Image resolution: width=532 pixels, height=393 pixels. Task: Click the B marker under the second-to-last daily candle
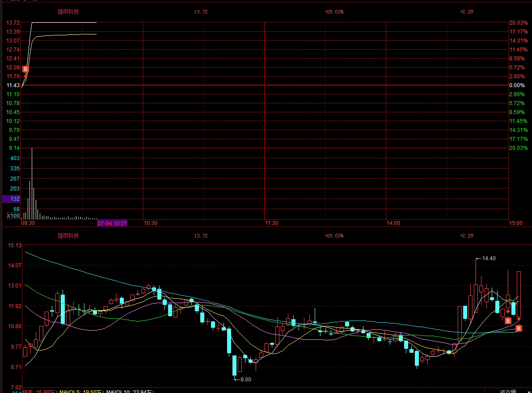pos(508,321)
